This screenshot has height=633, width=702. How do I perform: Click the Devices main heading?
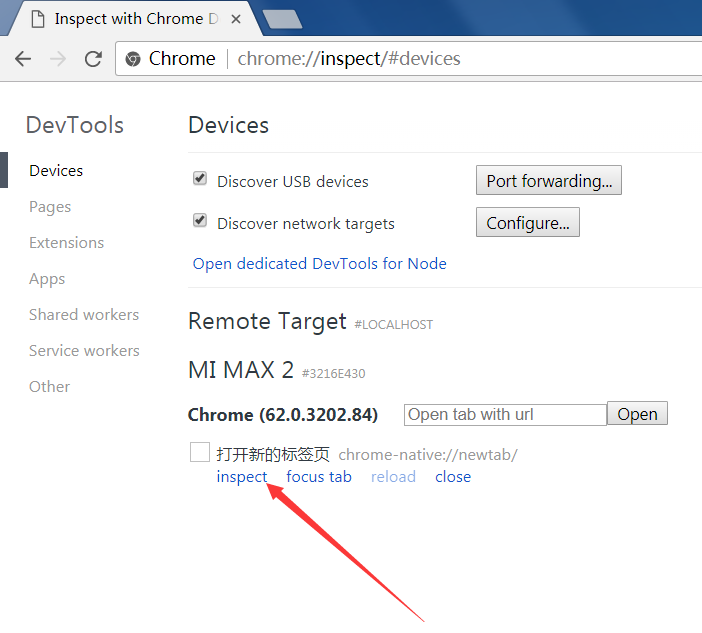[x=229, y=125]
